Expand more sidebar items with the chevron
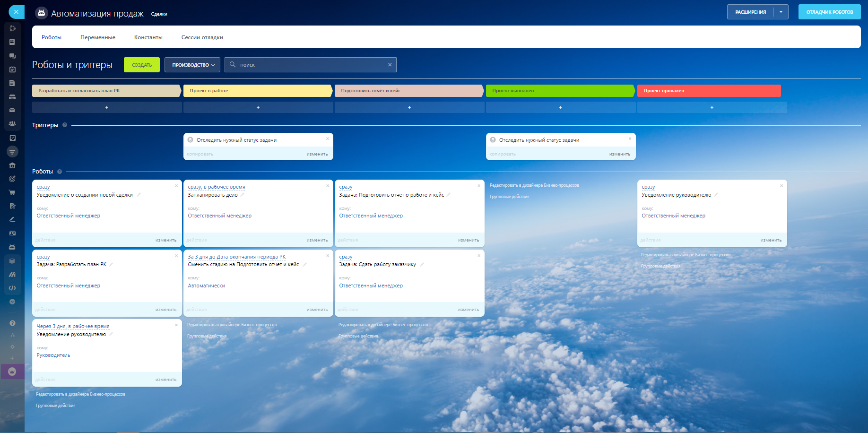868x433 pixels. (x=12, y=302)
